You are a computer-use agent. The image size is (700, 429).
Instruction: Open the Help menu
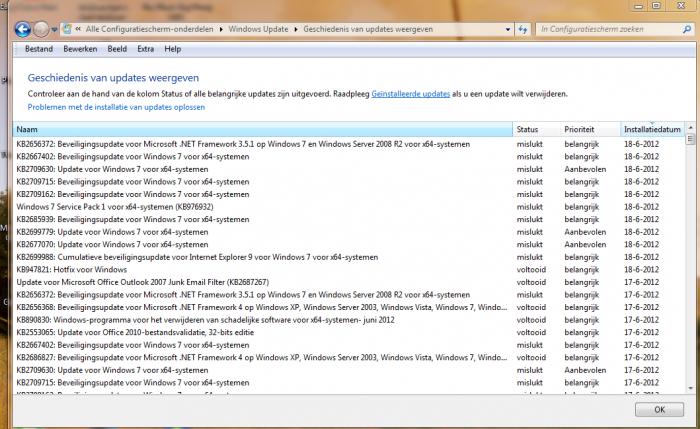173,49
